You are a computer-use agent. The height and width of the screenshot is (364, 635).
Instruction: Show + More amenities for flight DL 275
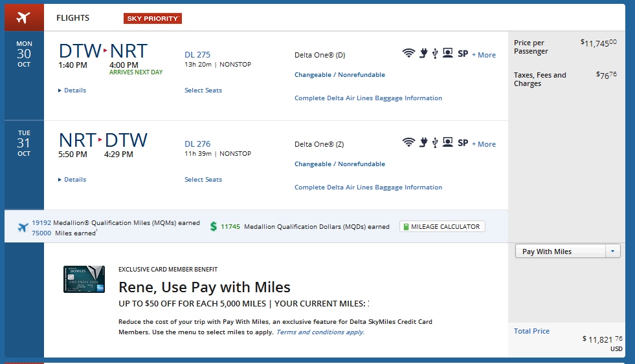click(484, 55)
